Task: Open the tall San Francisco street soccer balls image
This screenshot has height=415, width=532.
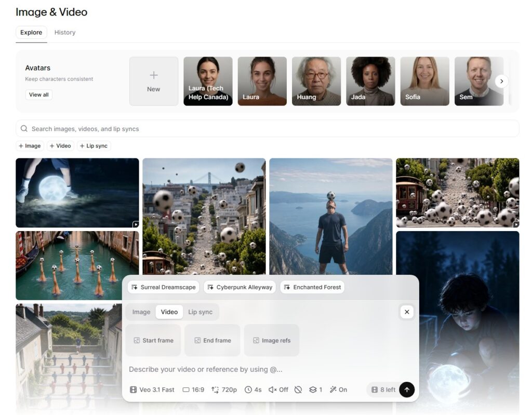Action: pyautogui.click(x=204, y=216)
